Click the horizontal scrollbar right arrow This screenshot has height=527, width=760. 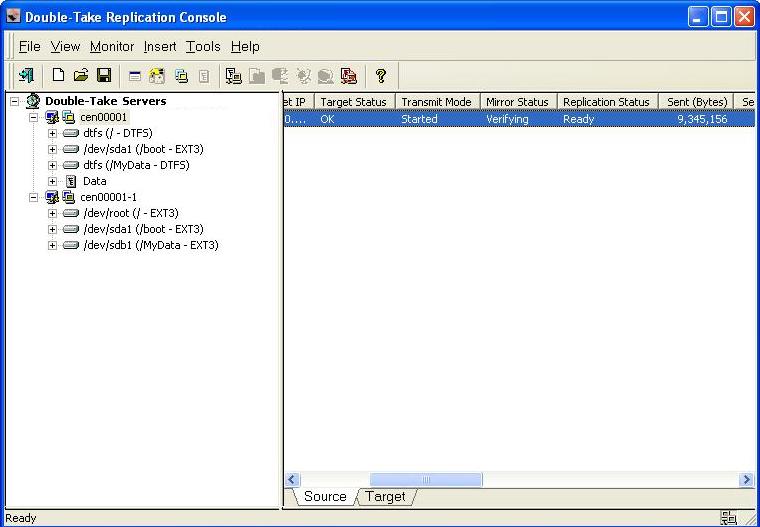point(746,480)
